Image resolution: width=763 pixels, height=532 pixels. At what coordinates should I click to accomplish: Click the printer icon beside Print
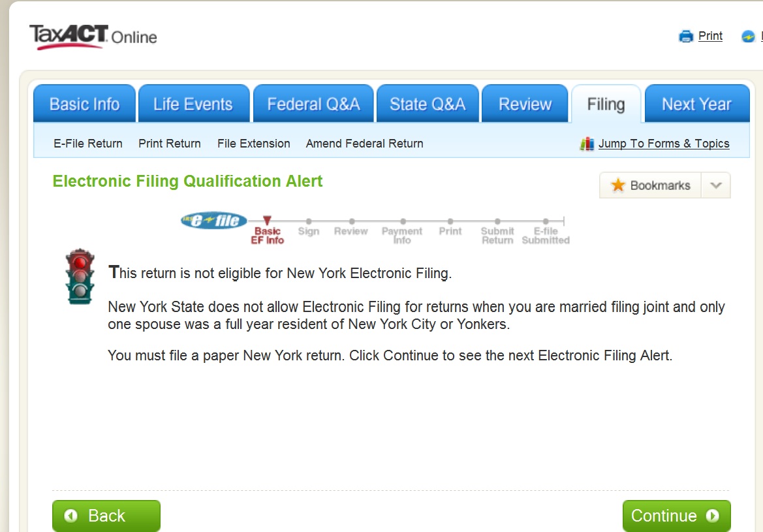tap(685, 37)
